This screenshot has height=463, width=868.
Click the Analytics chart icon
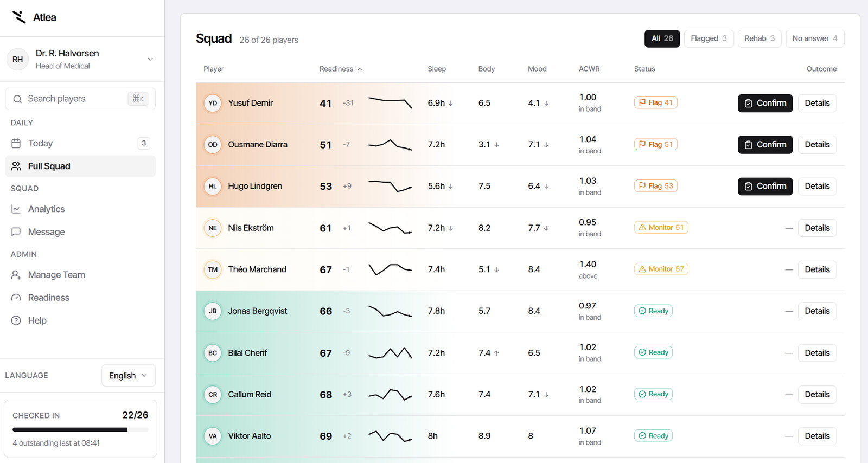pos(16,209)
